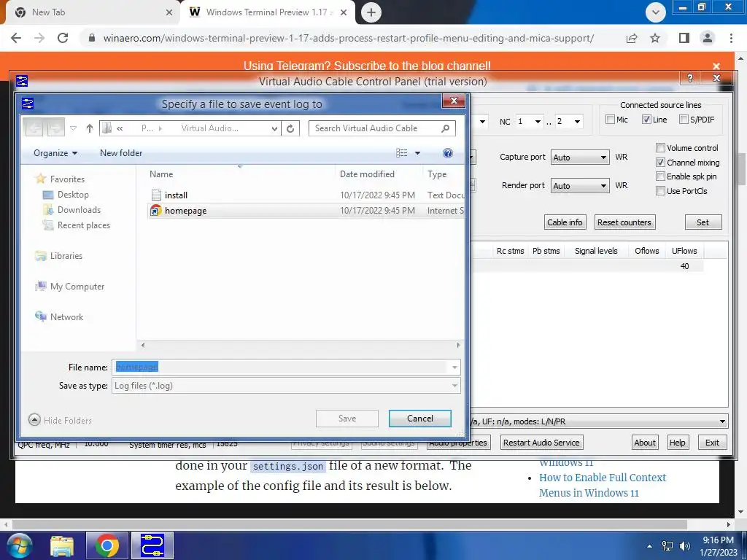Open Chrome side panel icon
Screen dimensions: 747x560
pos(684,38)
